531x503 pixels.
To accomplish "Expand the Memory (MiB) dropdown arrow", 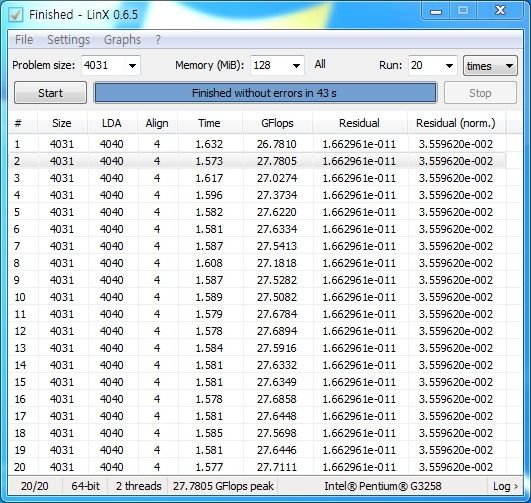I will pos(296,66).
